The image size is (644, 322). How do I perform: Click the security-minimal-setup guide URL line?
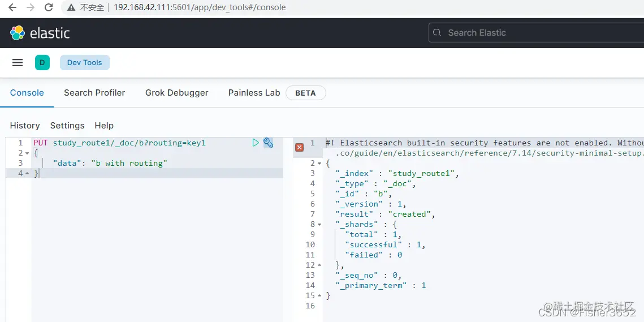pyautogui.click(x=490, y=153)
